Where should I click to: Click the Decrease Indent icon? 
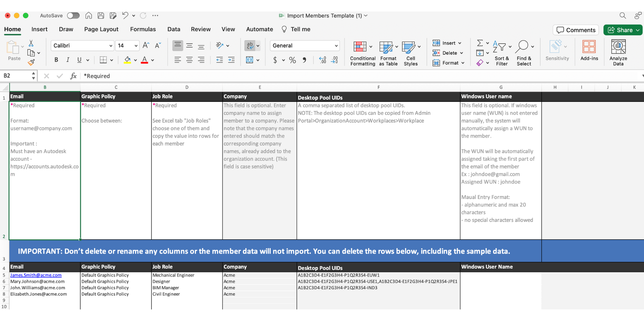[x=219, y=60]
